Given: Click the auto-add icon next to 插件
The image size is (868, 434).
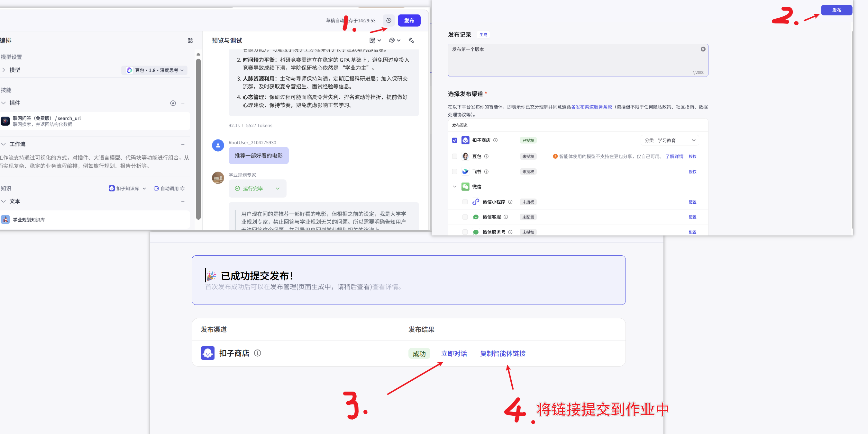Looking at the screenshot, I should pos(173,103).
